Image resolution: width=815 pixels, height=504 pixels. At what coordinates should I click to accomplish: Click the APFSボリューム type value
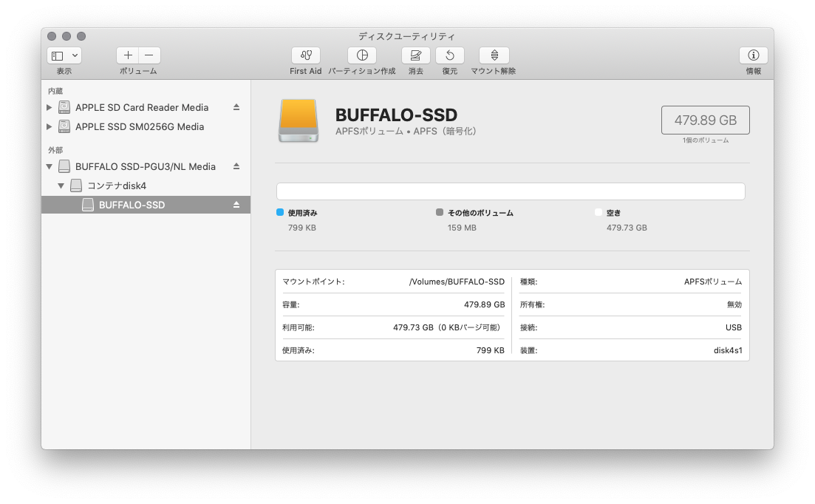click(x=712, y=282)
